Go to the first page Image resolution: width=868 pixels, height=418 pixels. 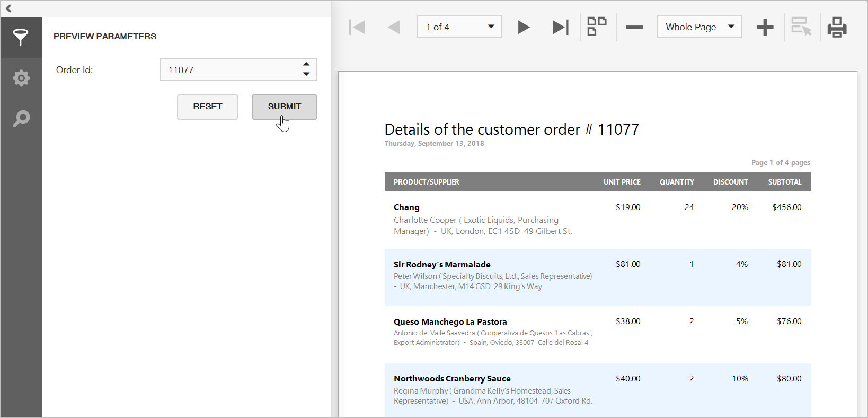357,27
